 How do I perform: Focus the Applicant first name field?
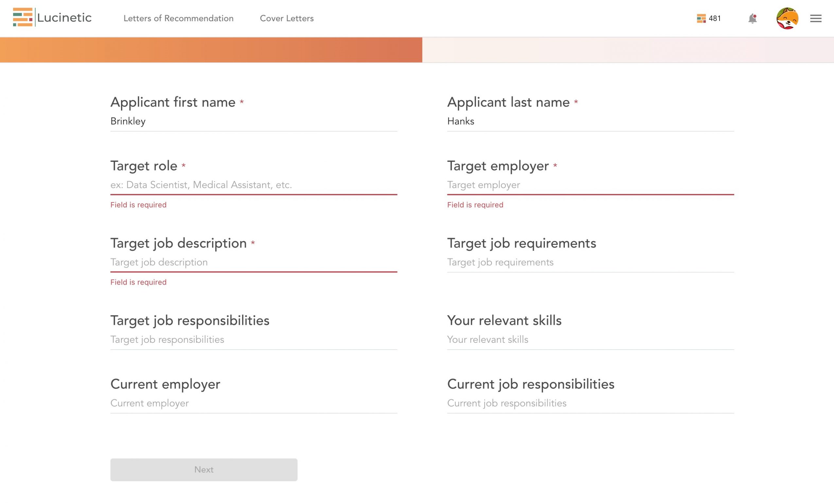(x=253, y=121)
